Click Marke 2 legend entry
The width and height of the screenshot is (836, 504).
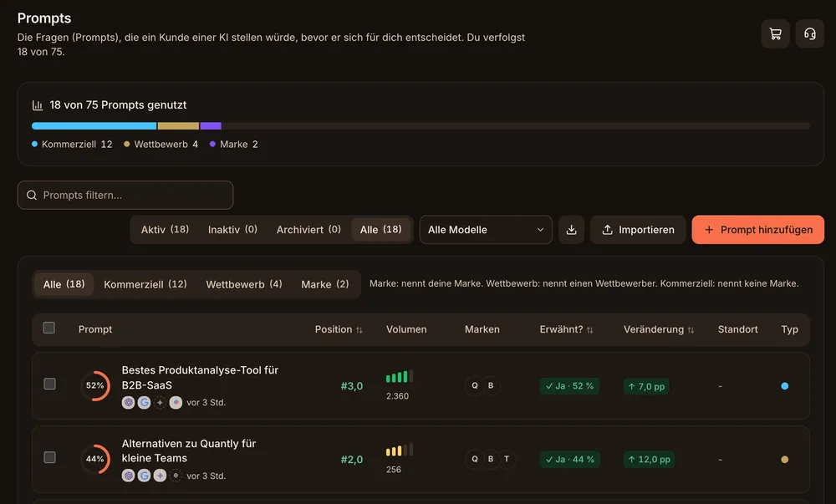pyautogui.click(x=233, y=145)
